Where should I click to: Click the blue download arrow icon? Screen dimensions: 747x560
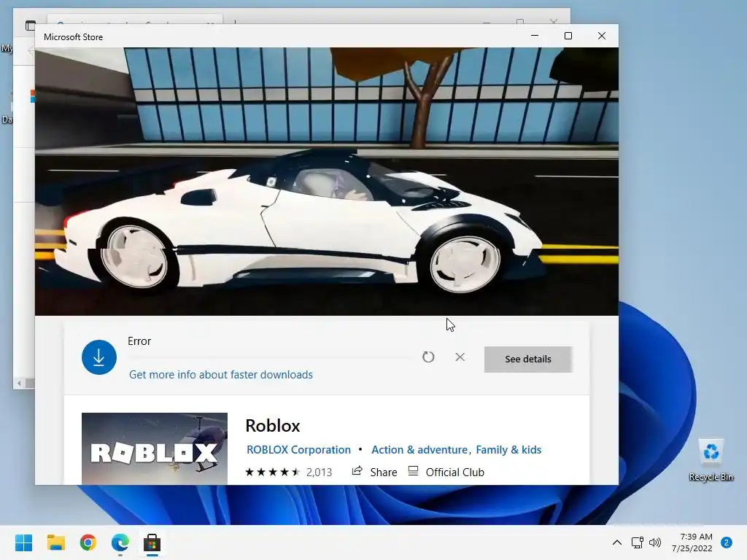pos(99,357)
